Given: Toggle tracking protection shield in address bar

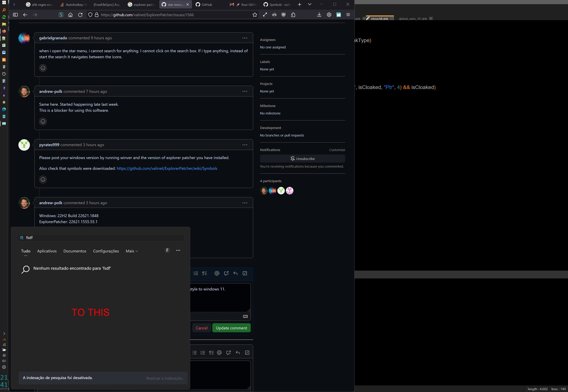Looking at the screenshot, I should pos(90,15).
